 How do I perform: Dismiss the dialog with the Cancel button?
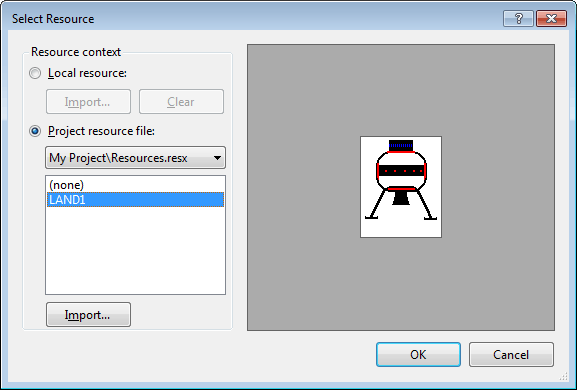point(511,355)
